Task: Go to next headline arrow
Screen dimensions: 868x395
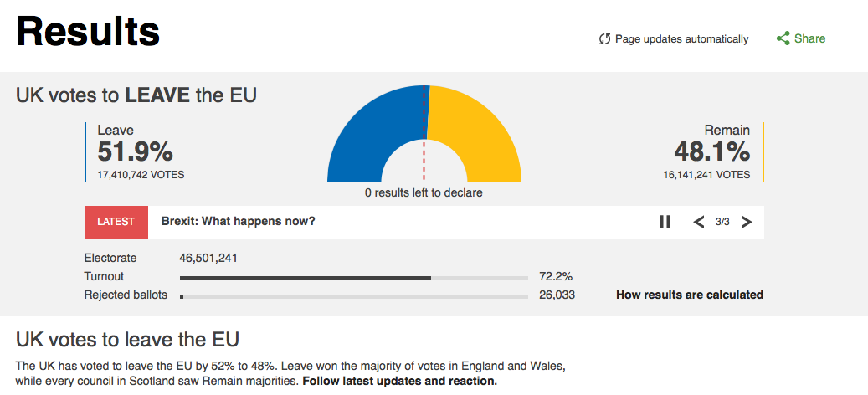Action: tap(747, 222)
